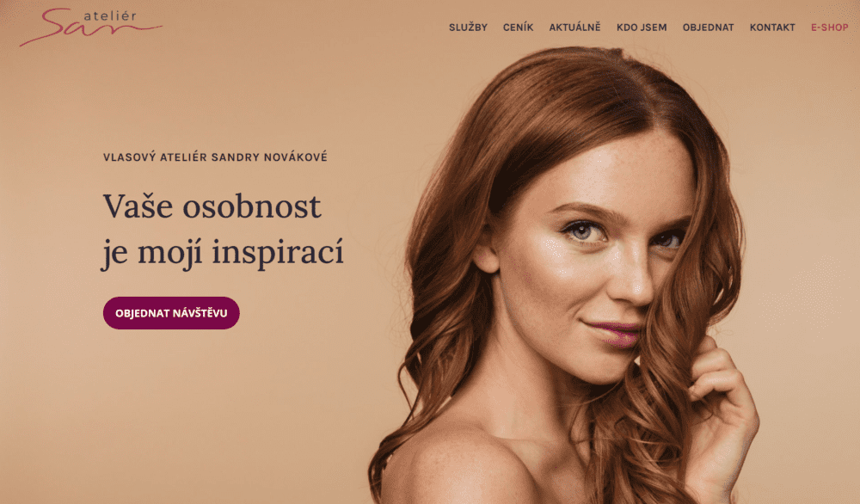Open the E-SHOP link
This screenshot has width=860, height=504.
pos(829,28)
